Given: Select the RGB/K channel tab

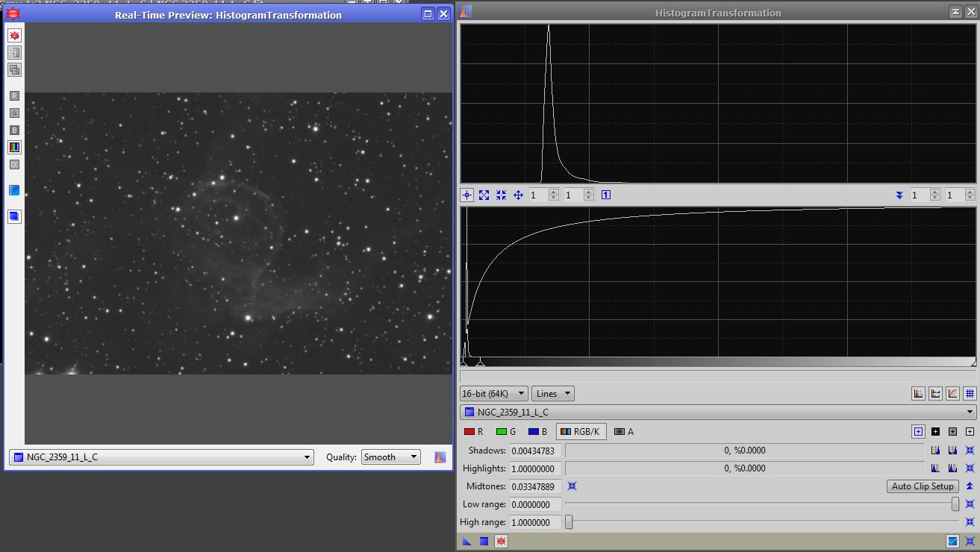Looking at the screenshot, I should point(581,431).
